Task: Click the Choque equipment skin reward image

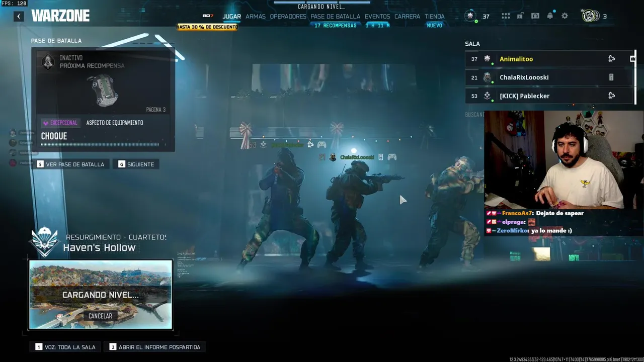Action: (x=105, y=90)
